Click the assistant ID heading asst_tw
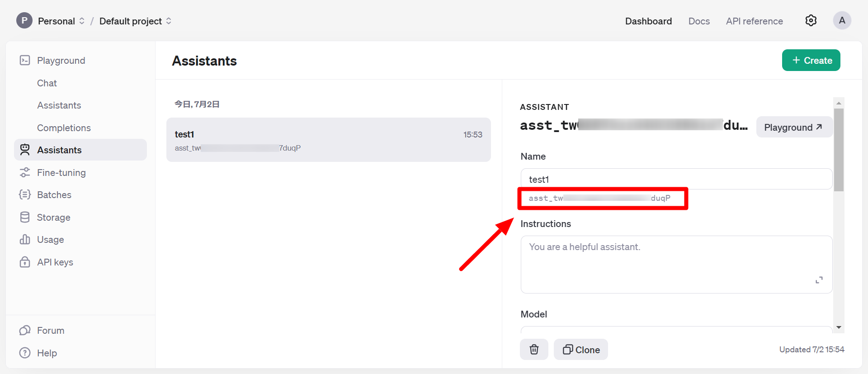The height and width of the screenshot is (374, 868). (634, 125)
